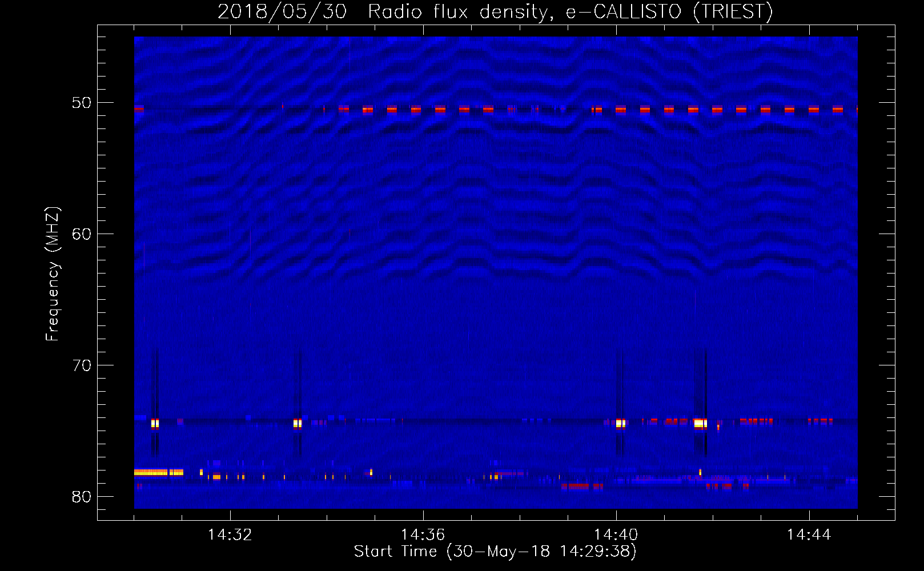Click the 14:44 time tick label

(x=809, y=535)
